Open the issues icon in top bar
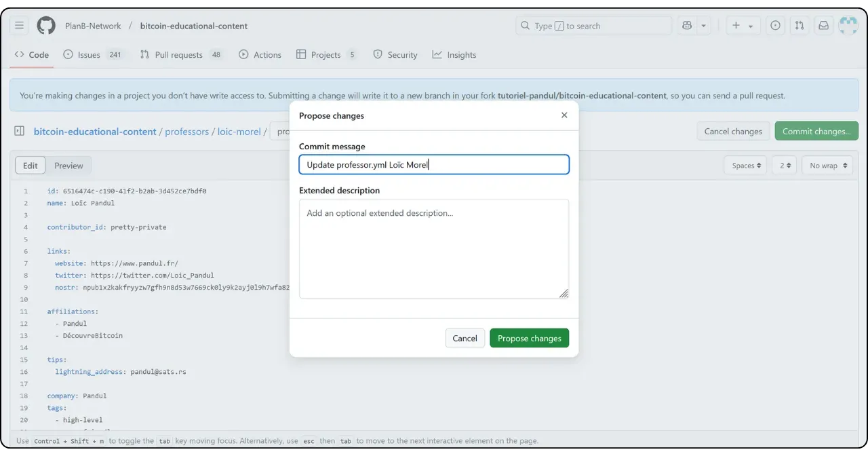Viewport: 868px width, 456px height. (x=775, y=26)
